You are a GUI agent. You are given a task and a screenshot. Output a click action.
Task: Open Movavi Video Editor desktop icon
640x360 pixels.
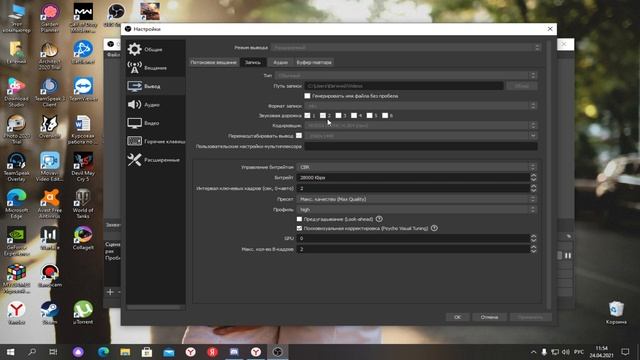click(x=49, y=167)
